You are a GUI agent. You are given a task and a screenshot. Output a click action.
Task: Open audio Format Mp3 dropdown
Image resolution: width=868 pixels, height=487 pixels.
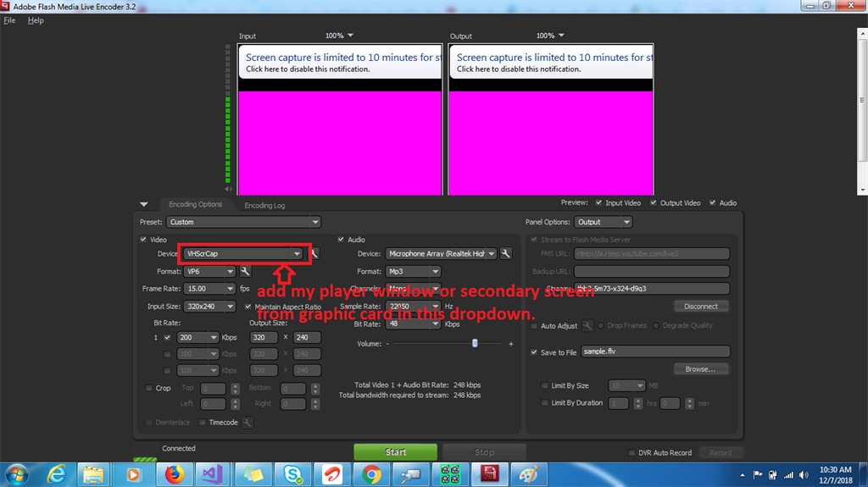point(413,271)
